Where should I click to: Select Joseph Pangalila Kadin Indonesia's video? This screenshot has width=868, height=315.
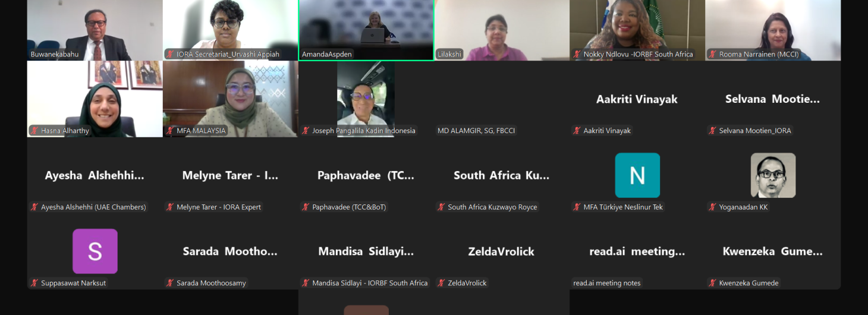coord(366,99)
